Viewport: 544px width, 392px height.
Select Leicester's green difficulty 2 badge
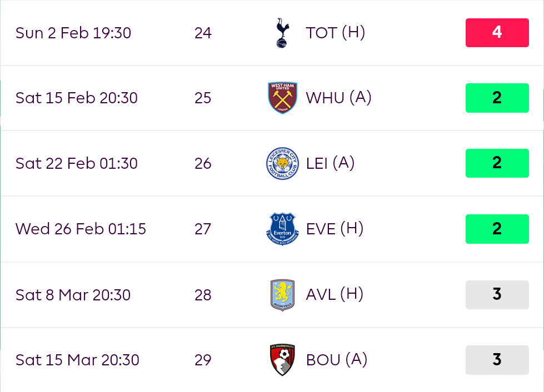coord(497,163)
